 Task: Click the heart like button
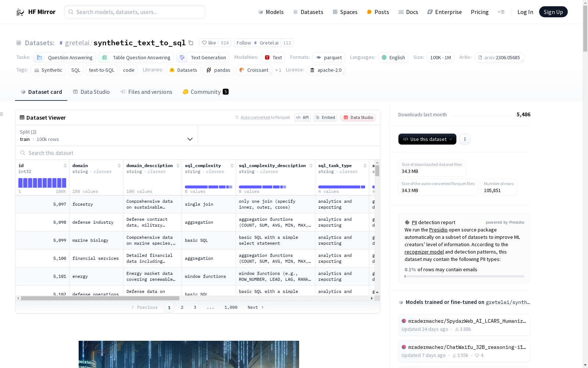click(x=209, y=43)
